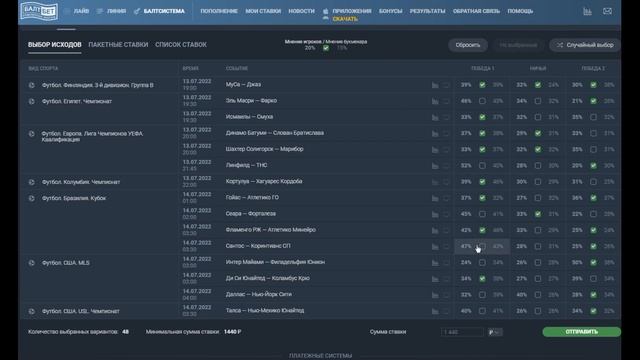Toggle the players/bookmaker opinion checkbox

tap(326, 48)
